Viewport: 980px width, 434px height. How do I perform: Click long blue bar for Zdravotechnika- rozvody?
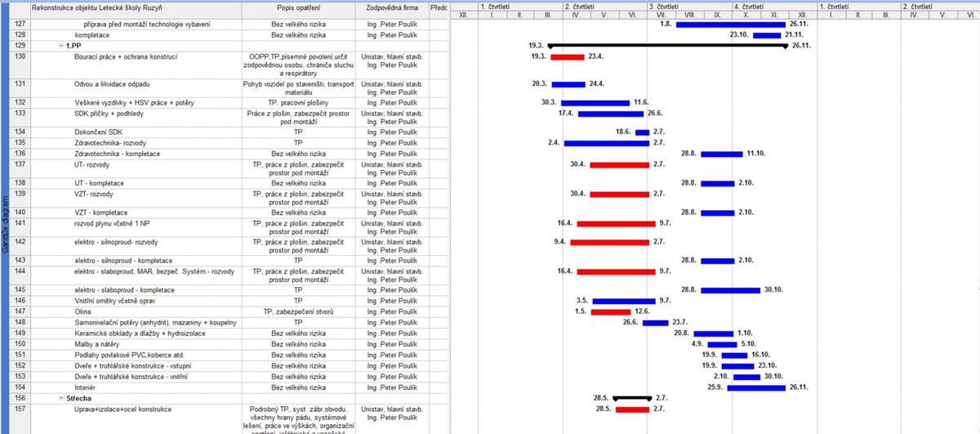click(x=607, y=143)
